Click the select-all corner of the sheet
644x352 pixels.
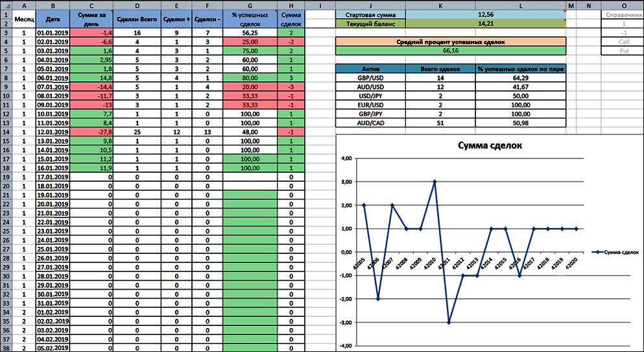(6, 5)
